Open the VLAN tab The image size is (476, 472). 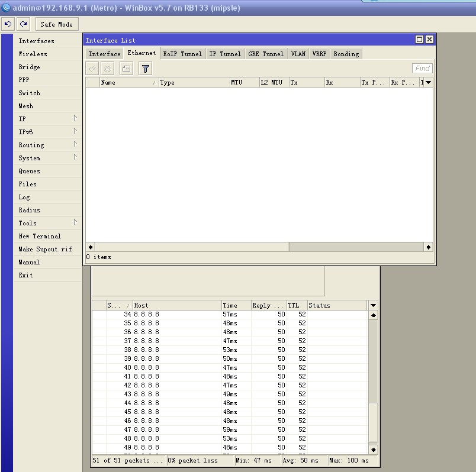[298, 54]
